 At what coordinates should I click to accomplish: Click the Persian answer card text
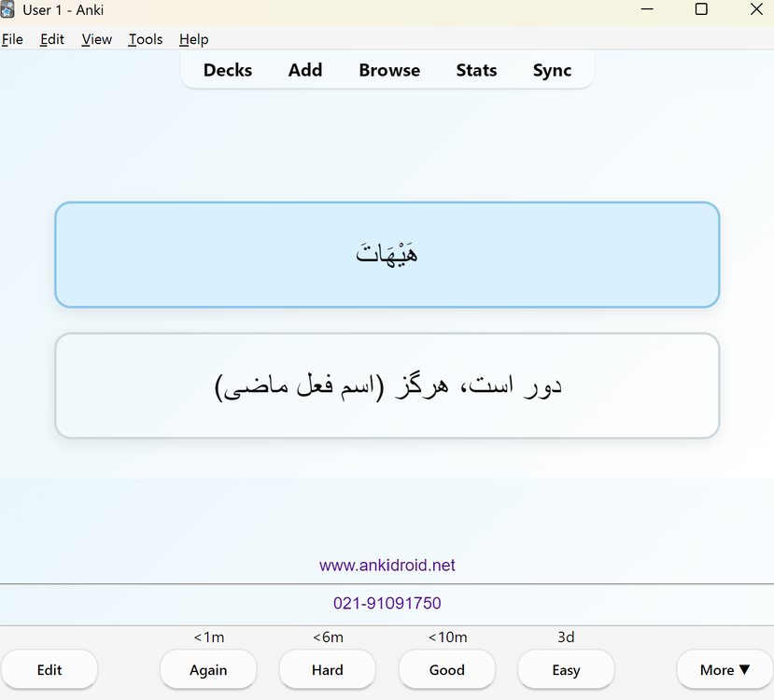(x=388, y=385)
